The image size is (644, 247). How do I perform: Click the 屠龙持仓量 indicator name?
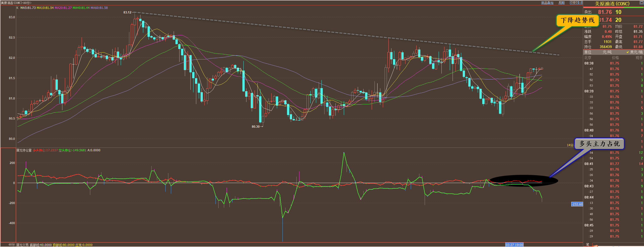[24, 150]
